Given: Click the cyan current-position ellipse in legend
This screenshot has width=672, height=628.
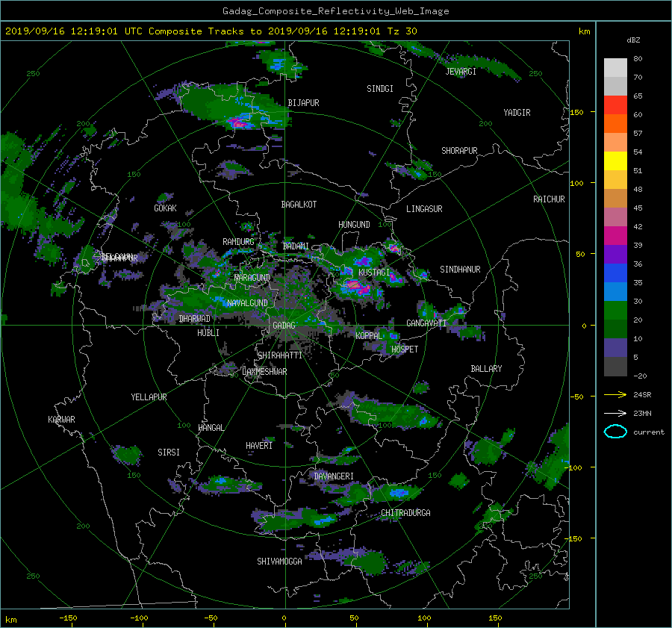Looking at the screenshot, I should [x=615, y=432].
